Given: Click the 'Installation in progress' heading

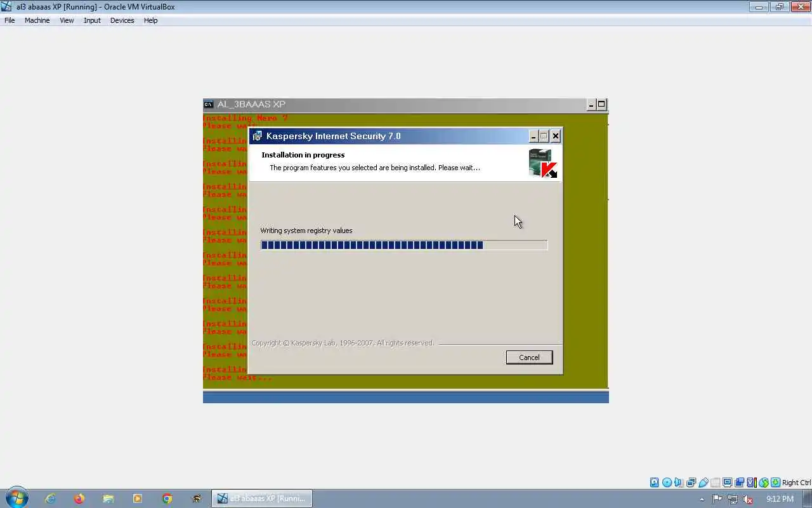Looking at the screenshot, I should coord(303,155).
